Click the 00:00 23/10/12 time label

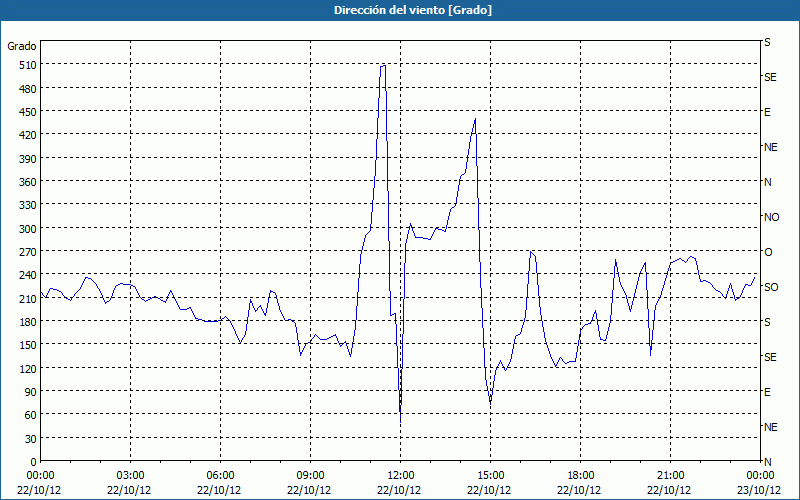coord(759,483)
